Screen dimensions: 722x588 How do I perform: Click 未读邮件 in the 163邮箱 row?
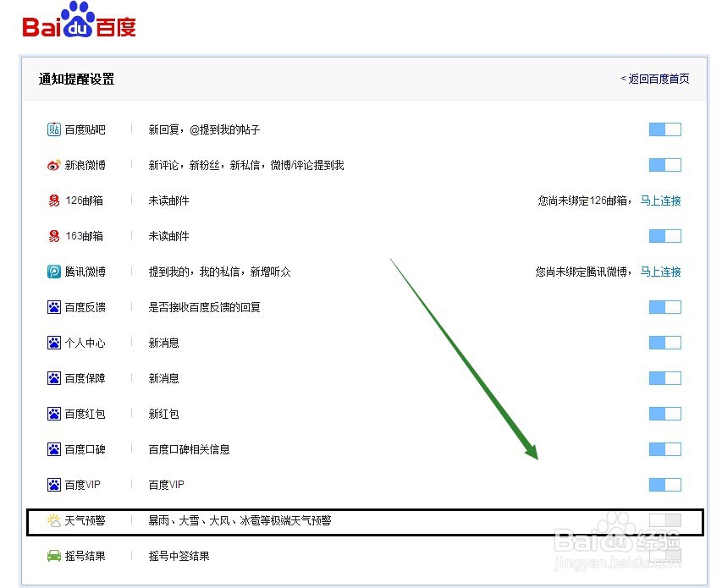(x=168, y=236)
